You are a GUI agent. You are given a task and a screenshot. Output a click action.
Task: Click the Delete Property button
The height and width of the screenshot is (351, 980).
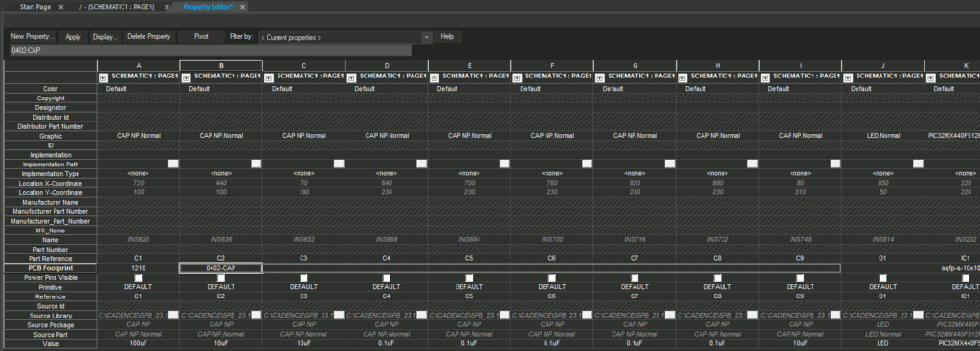point(148,37)
